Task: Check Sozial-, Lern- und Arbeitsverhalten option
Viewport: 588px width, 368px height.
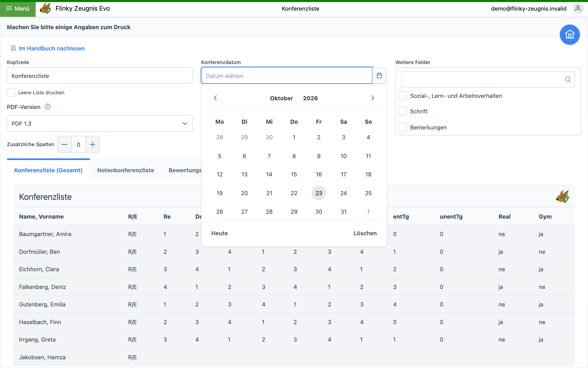Action: click(403, 96)
